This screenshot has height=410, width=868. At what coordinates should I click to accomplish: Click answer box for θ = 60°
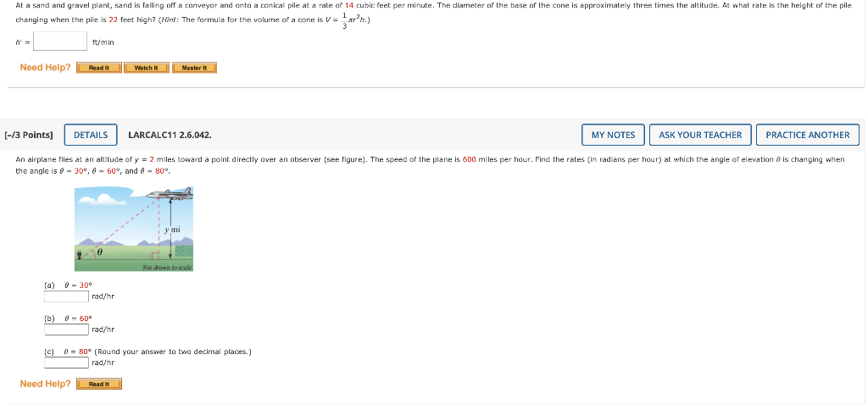(67, 330)
